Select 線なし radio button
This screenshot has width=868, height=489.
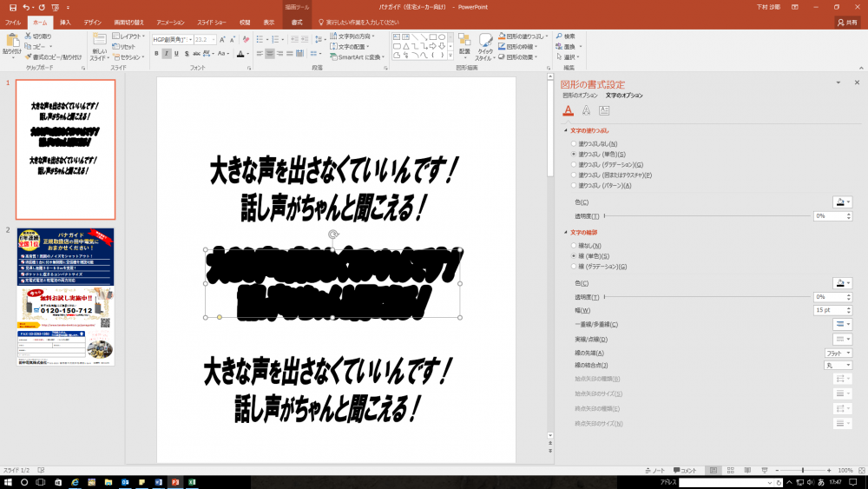(573, 246)
